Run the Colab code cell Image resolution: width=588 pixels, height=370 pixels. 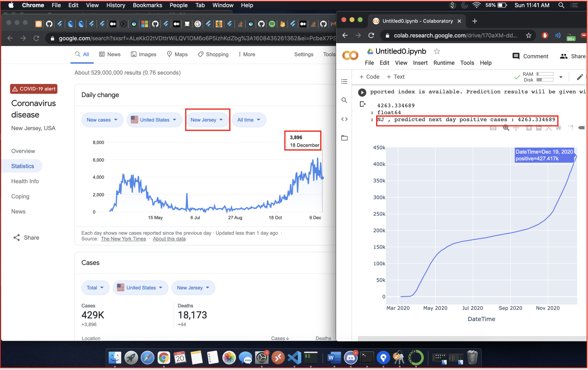tap(362, 92)
